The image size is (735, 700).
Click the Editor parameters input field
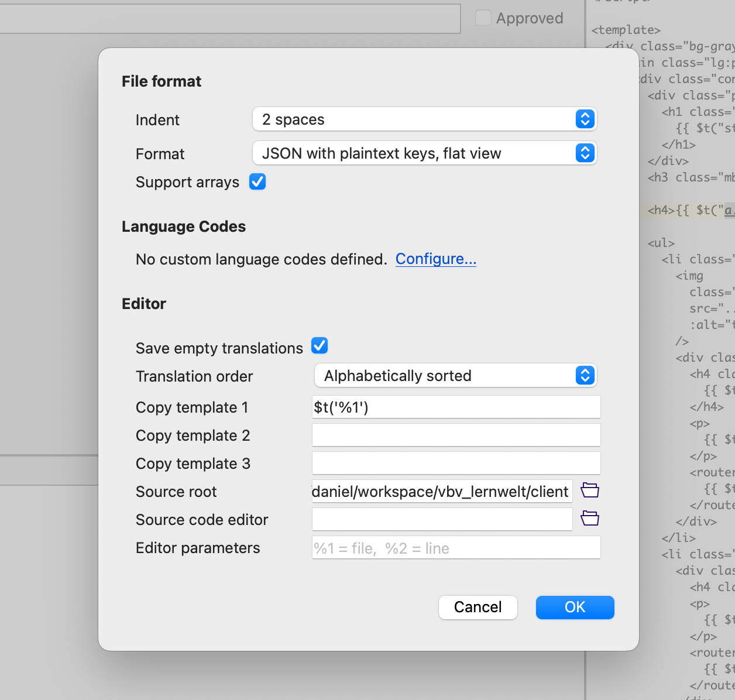click(x=456, y=548)
